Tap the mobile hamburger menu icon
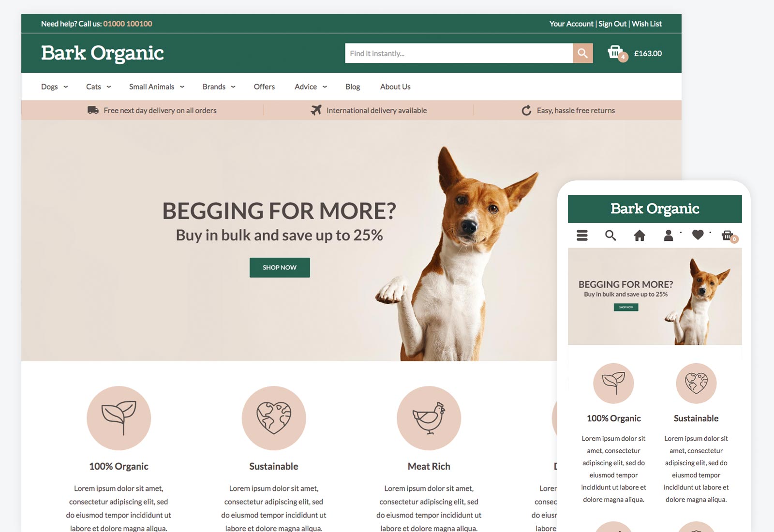Screen dimensions: 774x532 582,236
